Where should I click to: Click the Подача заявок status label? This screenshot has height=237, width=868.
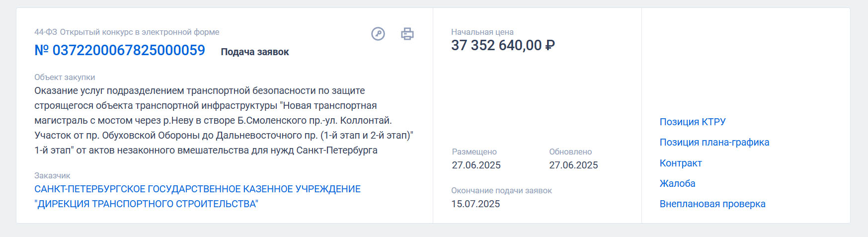click(255, 52)
